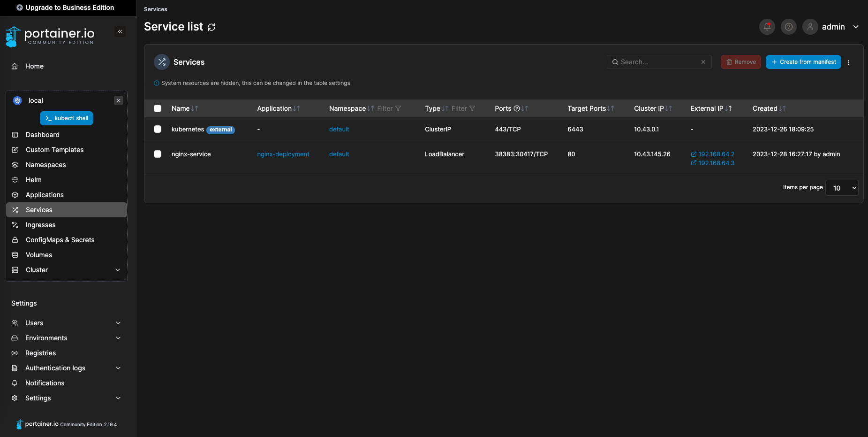This screenshot has width=868, height=437.
Task: Click the Remove button
Action: 741,62
